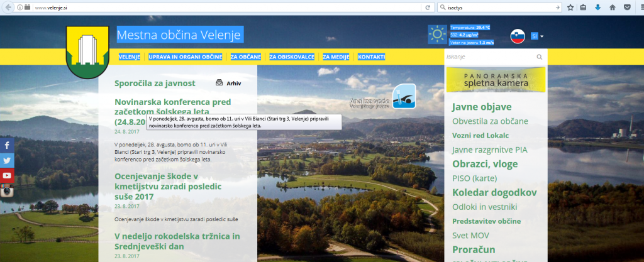
Task: Open Analize vode swimmer icon
Action: coord(404,96)
